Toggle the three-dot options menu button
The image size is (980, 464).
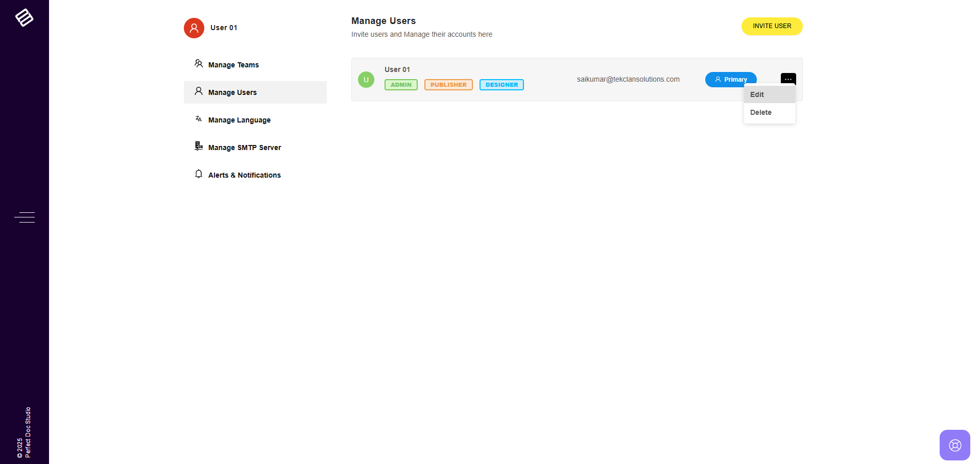(788, 79)
